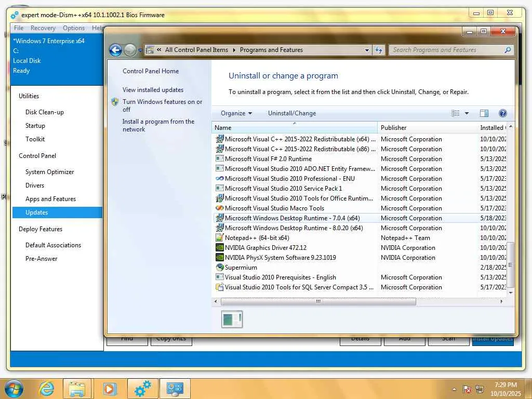
Task: Click the NVIDIA PhysX icon
Action: click(x=220, y=258)
